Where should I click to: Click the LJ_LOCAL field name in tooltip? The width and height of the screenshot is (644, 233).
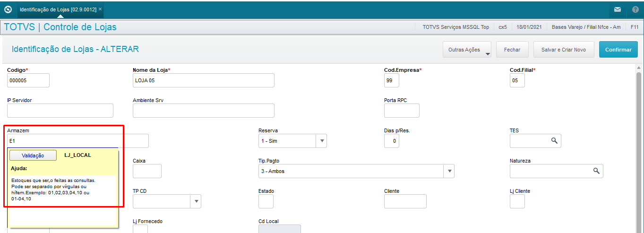(x=77, y=155)
